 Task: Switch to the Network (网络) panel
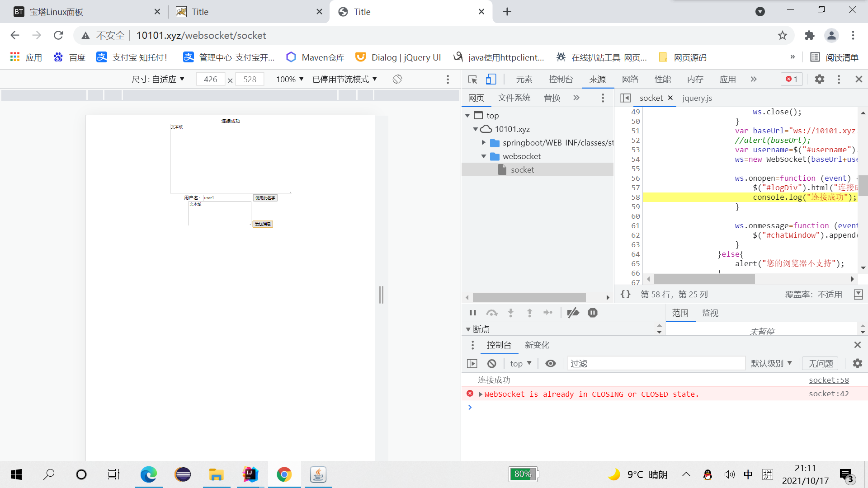(x=630, y=79)
